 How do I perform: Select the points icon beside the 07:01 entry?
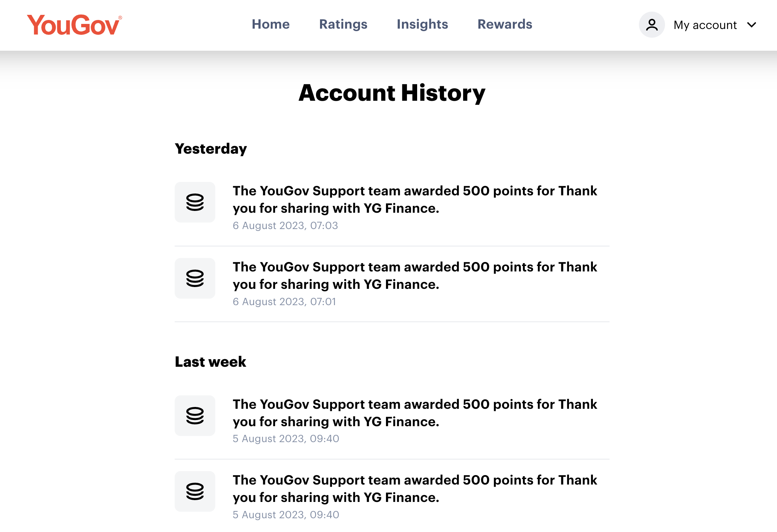[195, 278]
